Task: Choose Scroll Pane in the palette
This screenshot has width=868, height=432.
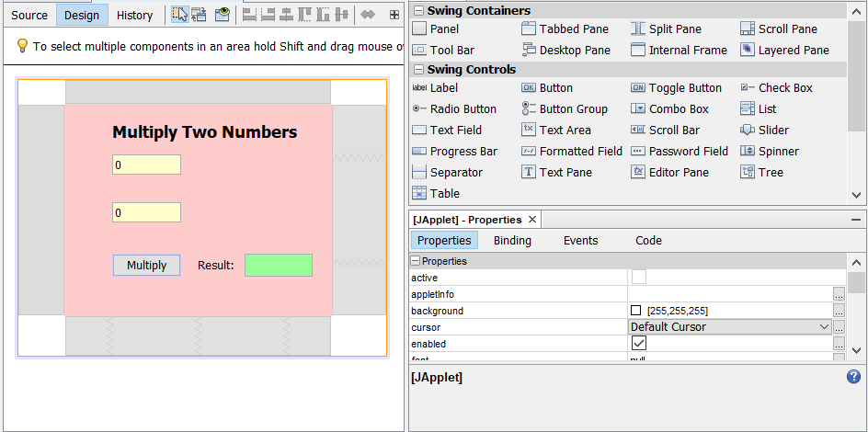Action: pos(779,28)
